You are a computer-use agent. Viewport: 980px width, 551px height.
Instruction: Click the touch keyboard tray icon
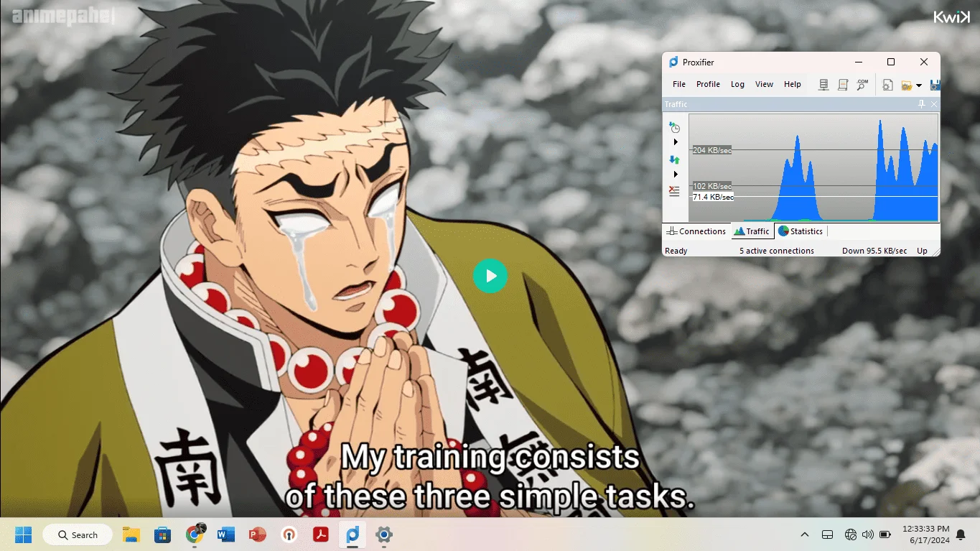coord(827,534)
